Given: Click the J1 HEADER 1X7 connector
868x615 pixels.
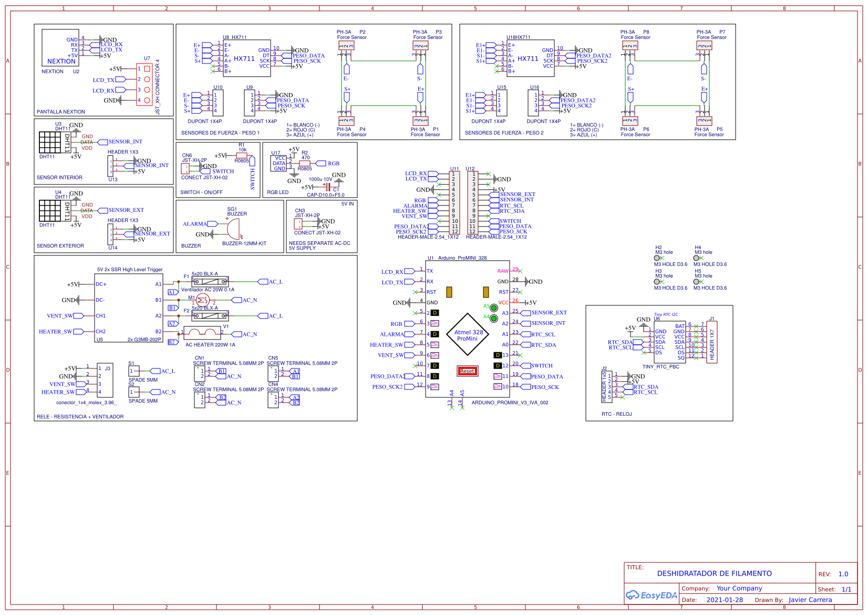Looking at the screenshot, I should click(x=712, y=342).
